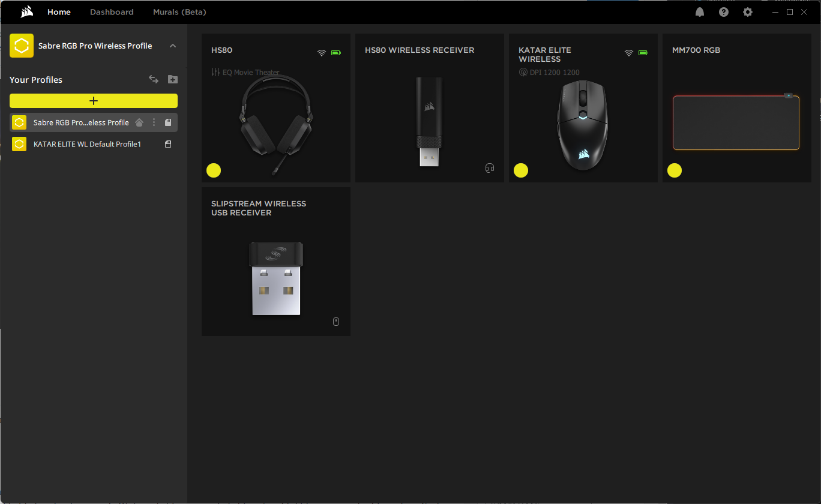Click the HS80 battery indicator
This screenshot has width=821, height=504.
(336, 53)
